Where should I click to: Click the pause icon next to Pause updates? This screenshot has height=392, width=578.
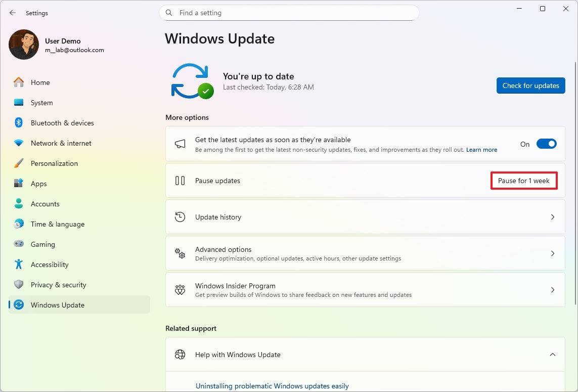pos(180,181)
